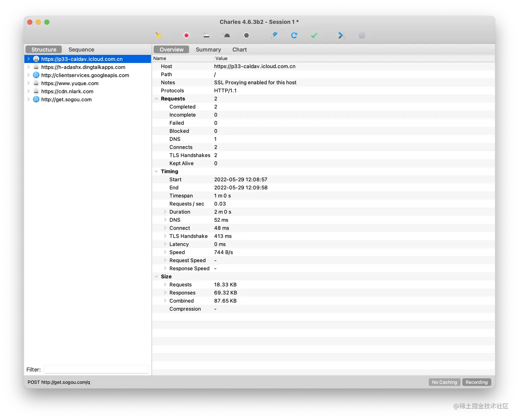Switch to the Sequence tab
This screenshot has height=420, width=519.
point(81,49)
